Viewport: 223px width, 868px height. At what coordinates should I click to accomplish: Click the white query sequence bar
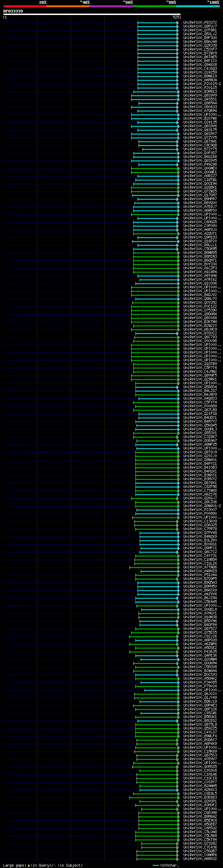92,14
